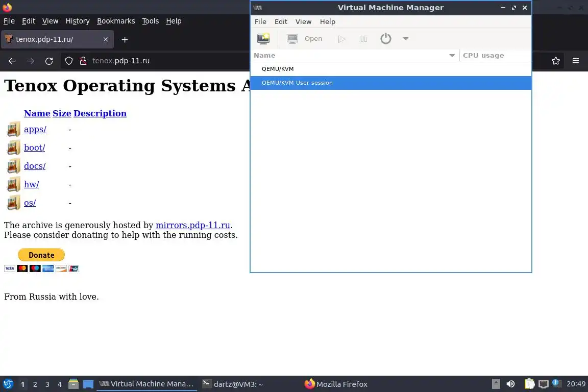Open a new Firefox tab

point(125,39)
